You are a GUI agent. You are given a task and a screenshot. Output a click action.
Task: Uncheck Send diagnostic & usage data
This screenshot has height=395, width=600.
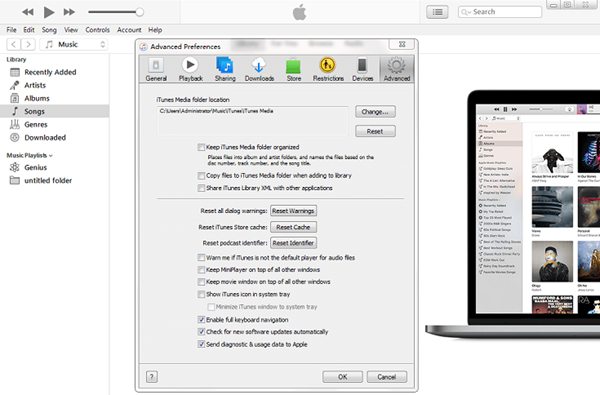click(201, 344)
